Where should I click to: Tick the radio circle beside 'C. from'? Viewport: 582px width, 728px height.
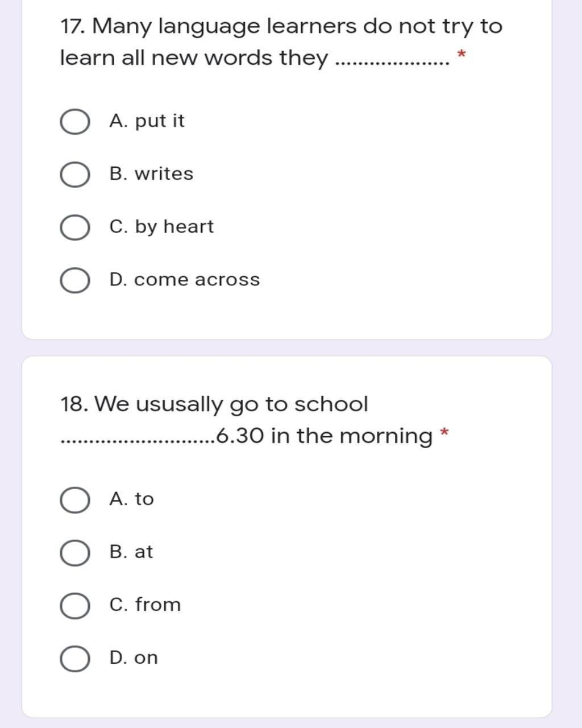(x=74, y=606)
